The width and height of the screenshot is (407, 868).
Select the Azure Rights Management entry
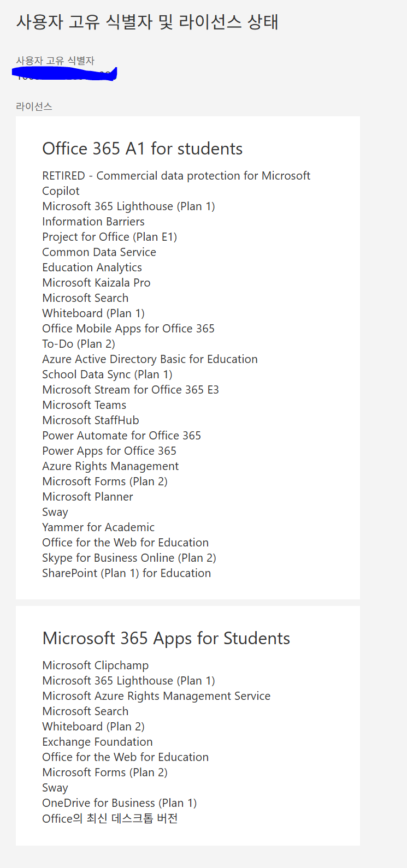point(110,466)
